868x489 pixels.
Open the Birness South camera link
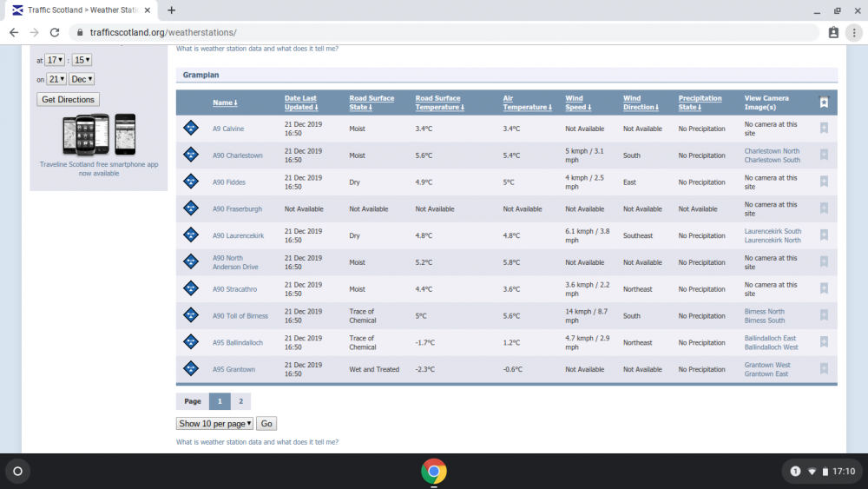[765, 320]
